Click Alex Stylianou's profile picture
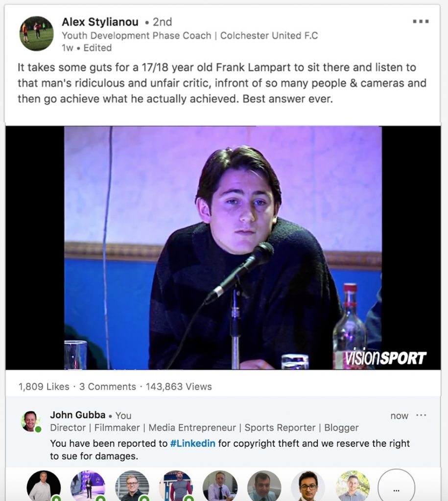The width and height of the screenshot is (448, 501). 36,34
